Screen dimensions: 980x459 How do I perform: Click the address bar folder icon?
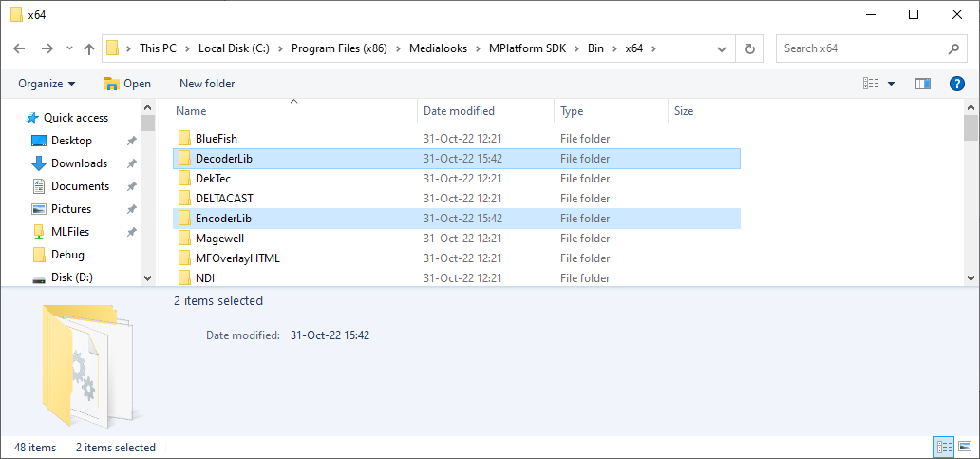[x=112, y=48]
